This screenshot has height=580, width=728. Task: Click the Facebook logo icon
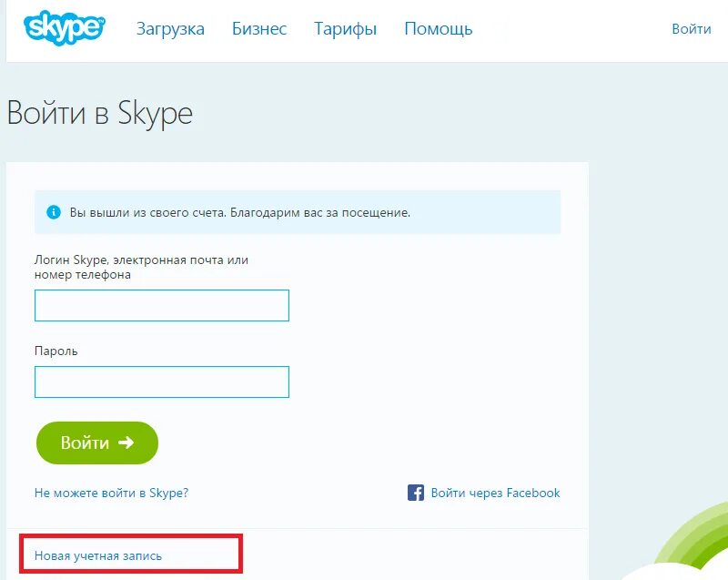click(x=416, y=493)
